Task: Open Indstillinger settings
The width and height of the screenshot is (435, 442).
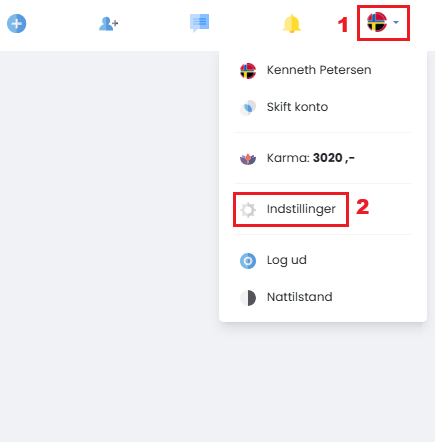Action: [x=301, y=209]
